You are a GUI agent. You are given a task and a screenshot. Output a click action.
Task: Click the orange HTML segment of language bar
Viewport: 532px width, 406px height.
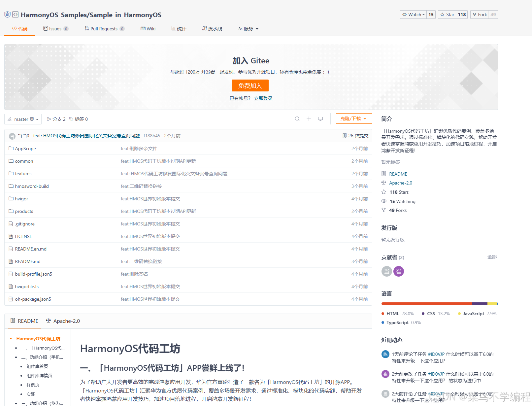pyautogui.click(x=427, y=304)
